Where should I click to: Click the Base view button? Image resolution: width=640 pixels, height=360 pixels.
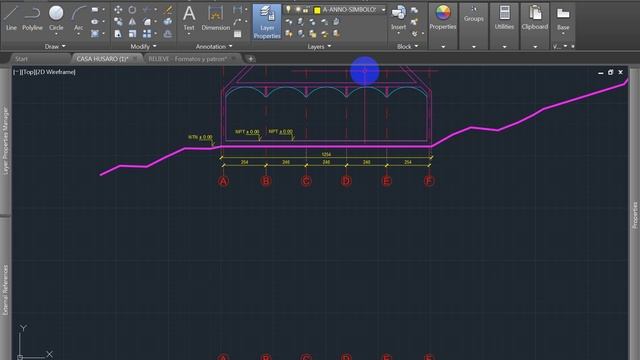[x=563, y=20]
